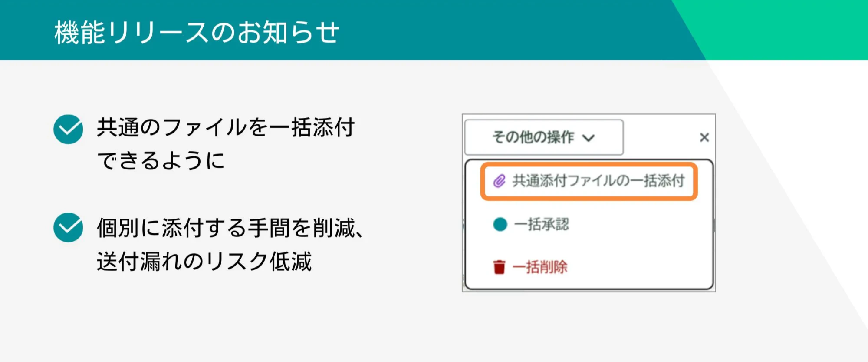Close the panel with the X icon
The image size is (868, 362).
click(x=704, y=137)
